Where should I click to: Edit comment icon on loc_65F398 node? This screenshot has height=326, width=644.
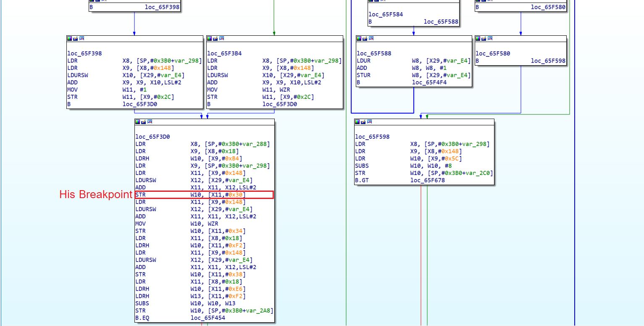75,38
